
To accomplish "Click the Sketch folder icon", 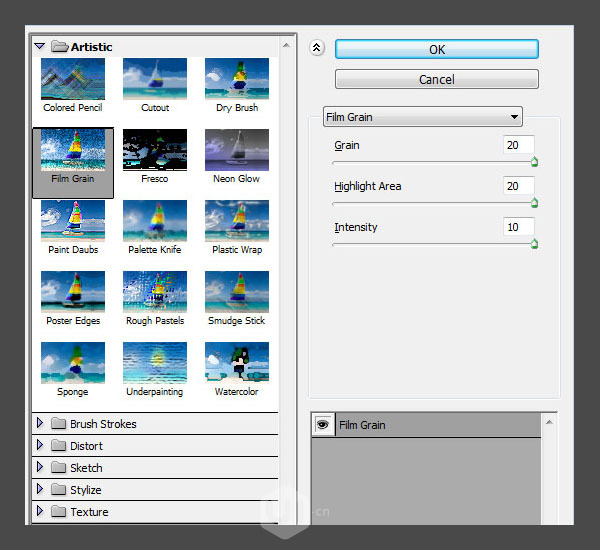I will pyautogui.click(x=59, y=467).
